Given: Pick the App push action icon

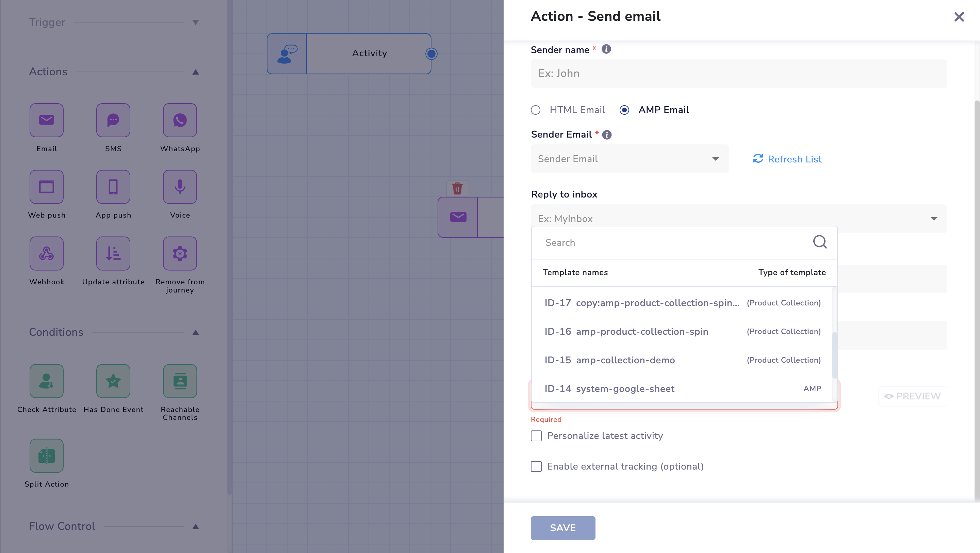Looking at the screenshot, I should point(113,187).
